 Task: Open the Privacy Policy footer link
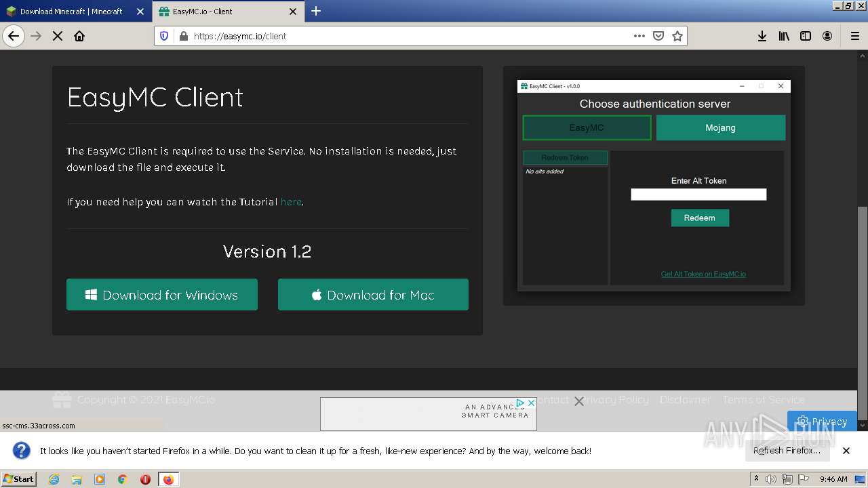[615, 400]
